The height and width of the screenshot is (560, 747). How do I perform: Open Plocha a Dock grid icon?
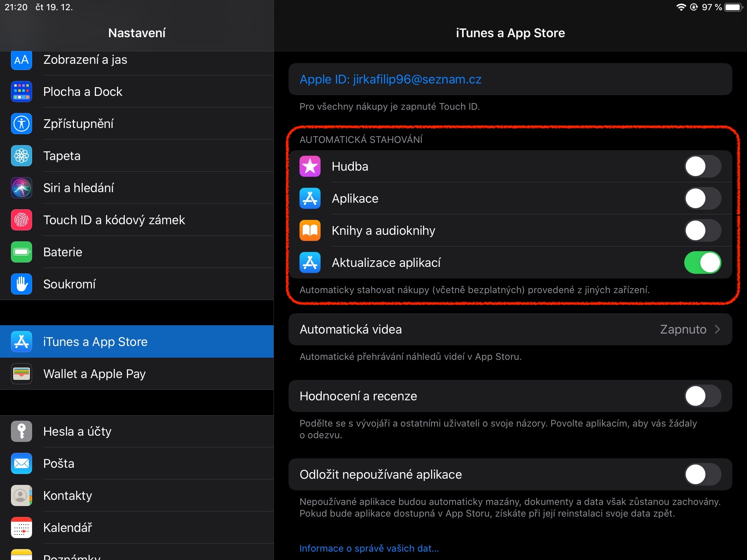click(x=22, y=92)
